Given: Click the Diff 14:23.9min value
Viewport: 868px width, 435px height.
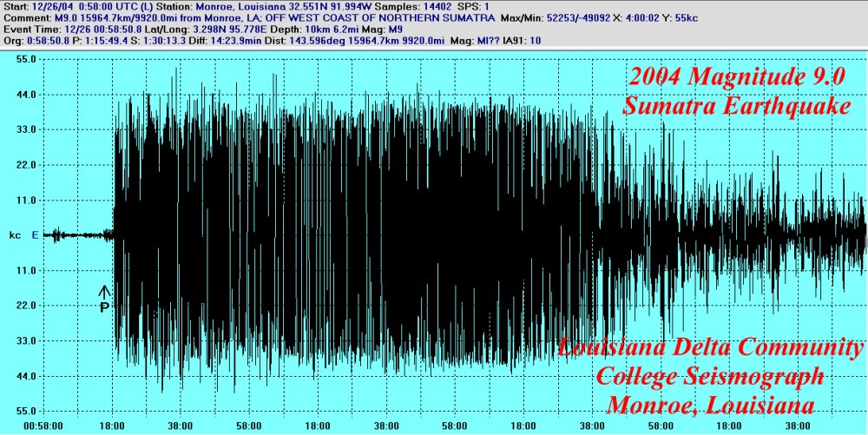Looking at the screenshot, I should [226, 40].
